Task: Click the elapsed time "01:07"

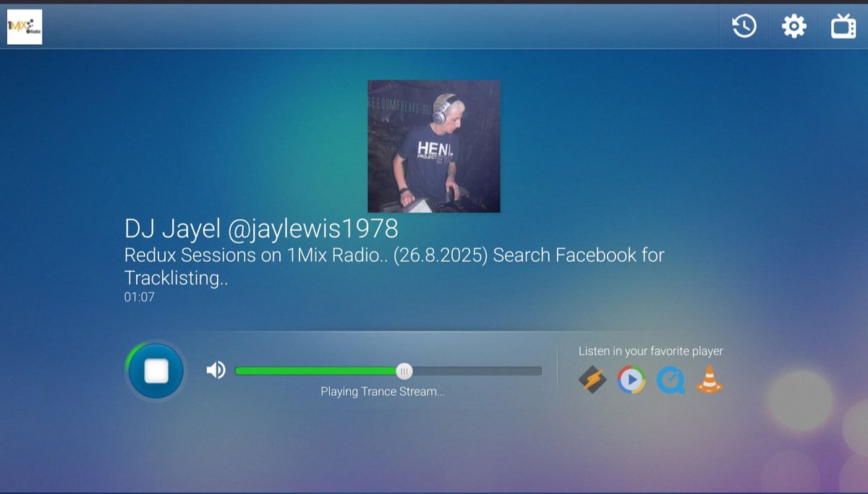Action: coord(139,297)
